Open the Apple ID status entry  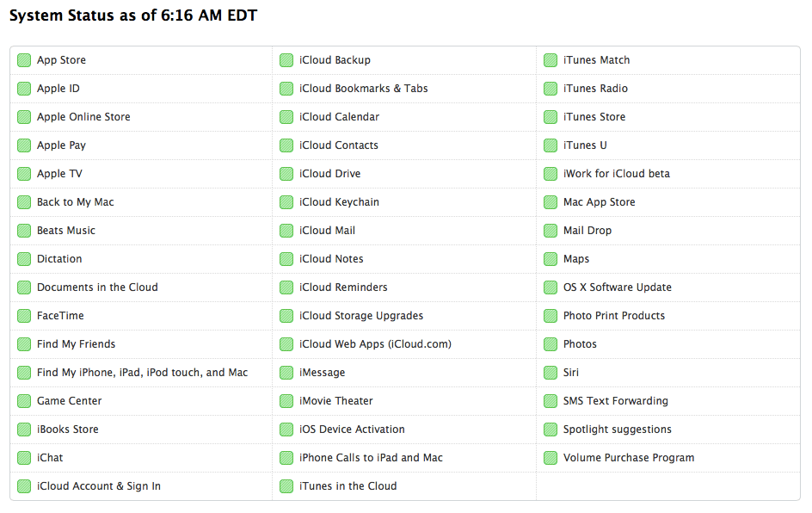[x=58, y=89]
